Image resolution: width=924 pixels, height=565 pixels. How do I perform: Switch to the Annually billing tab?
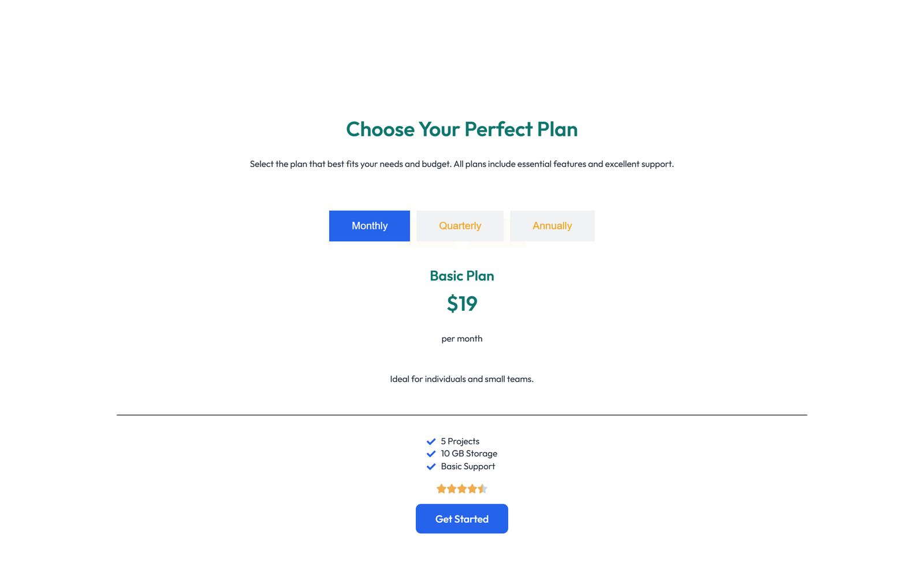click(x=552, y=226)
